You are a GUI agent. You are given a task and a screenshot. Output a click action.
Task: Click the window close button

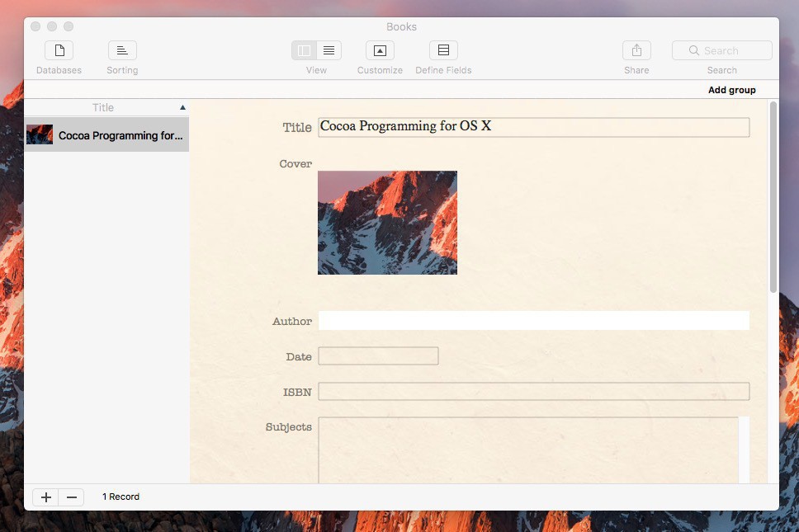click(35, 26)
